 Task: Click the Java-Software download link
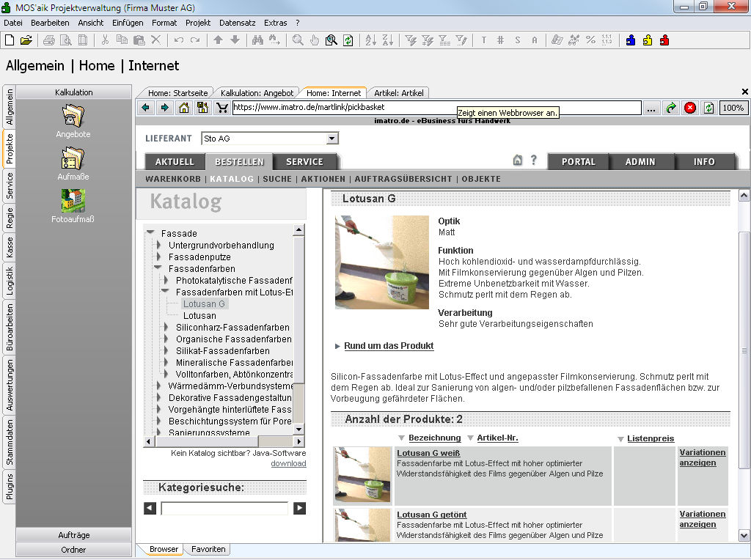click(288, 463)
